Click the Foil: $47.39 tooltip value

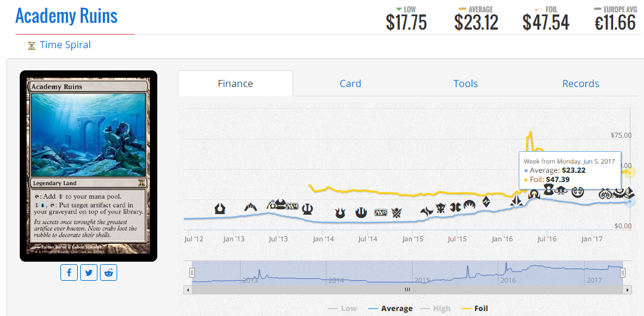(558, 180)
